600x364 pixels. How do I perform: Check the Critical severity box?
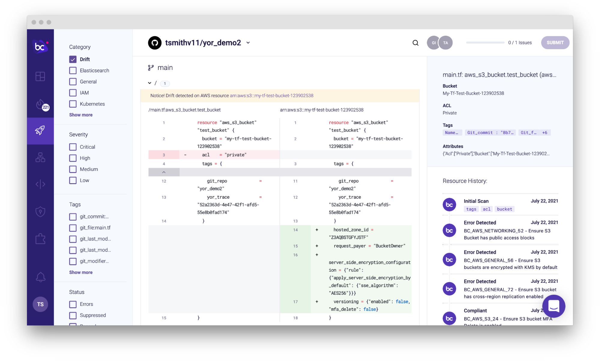[x=73, y=147]
